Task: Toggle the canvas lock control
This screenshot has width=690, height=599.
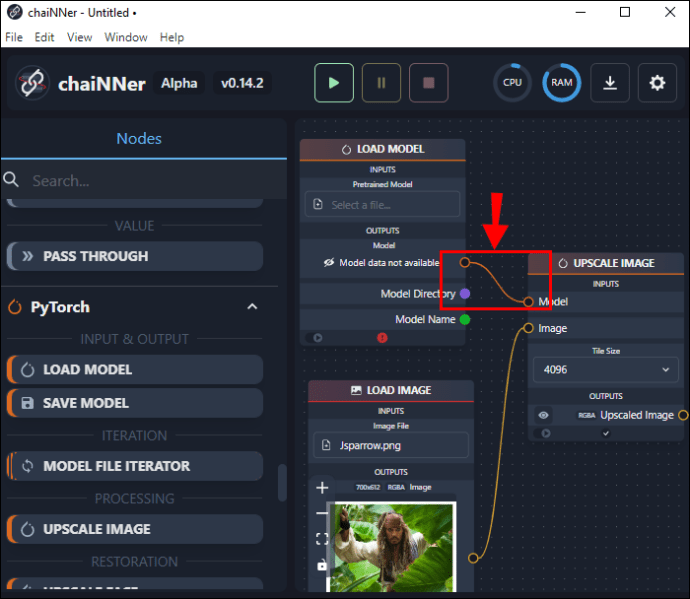Action: 322,565
